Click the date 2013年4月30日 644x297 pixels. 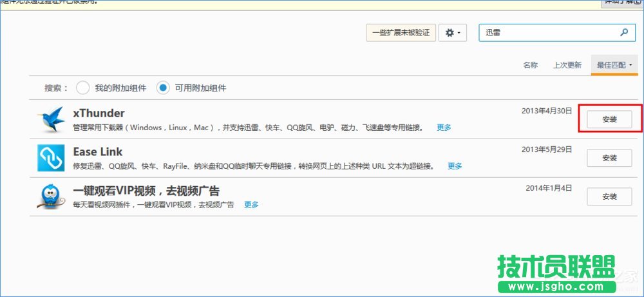[x=547, y=111]
